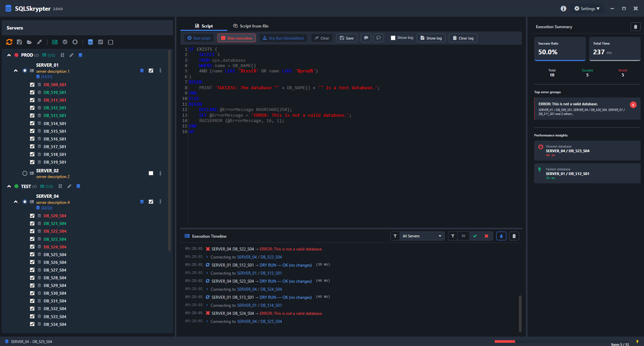Click the Stop execution button

tap(236, 38)
